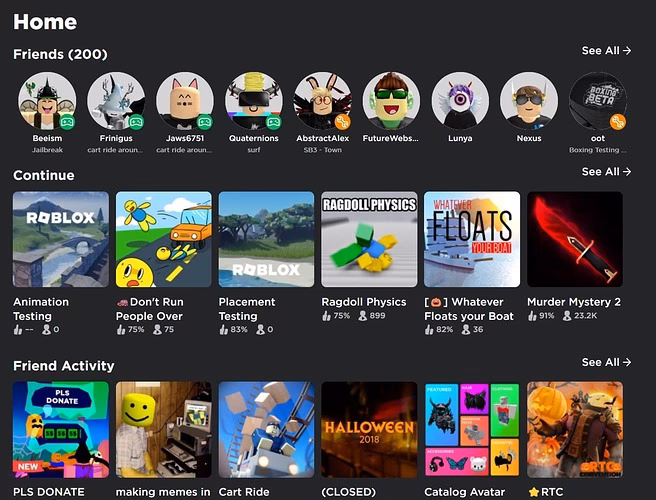Click Placement Testing game title
Screen dimensions: 656x500
(247, 309)
